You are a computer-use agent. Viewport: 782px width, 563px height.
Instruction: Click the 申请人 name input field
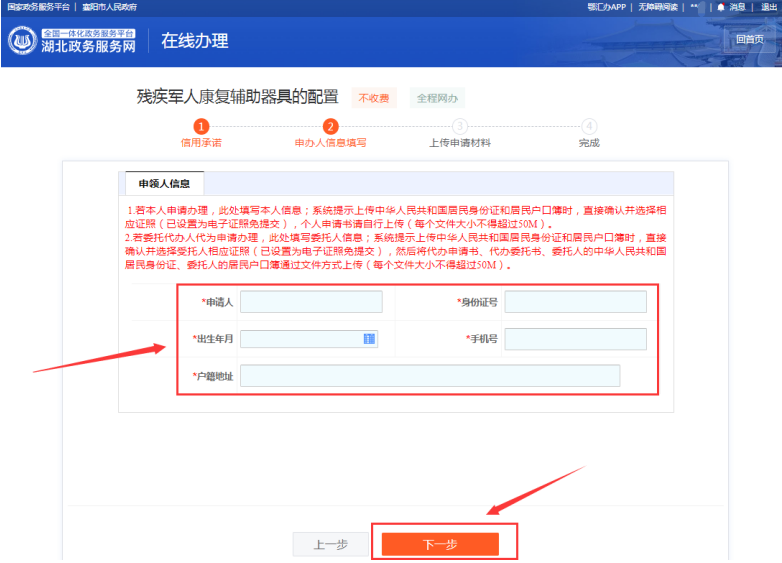(x=311, y=302)
